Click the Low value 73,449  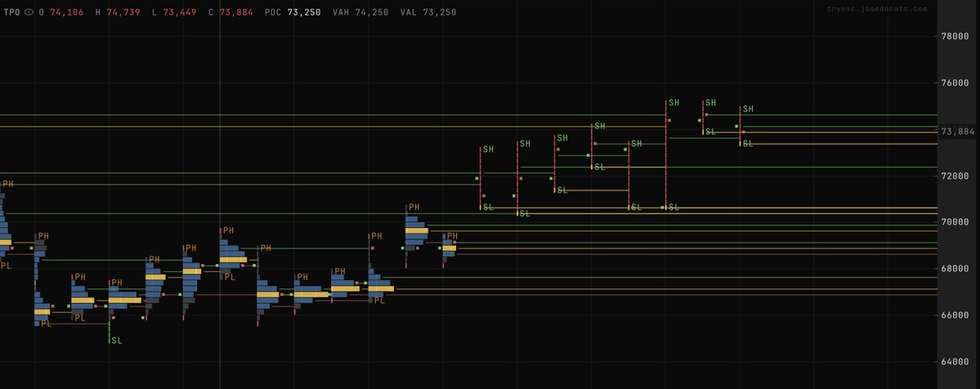[x=180, y=12]
